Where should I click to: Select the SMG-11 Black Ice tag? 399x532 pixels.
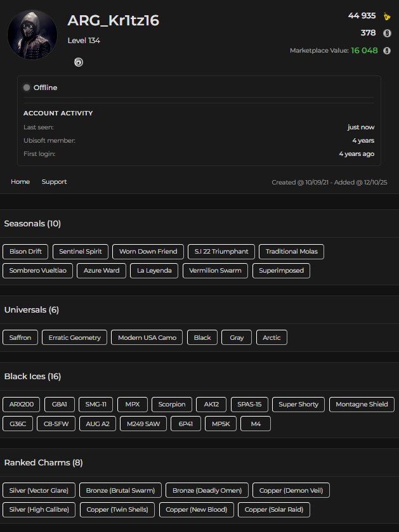click(x=96, y=404)
